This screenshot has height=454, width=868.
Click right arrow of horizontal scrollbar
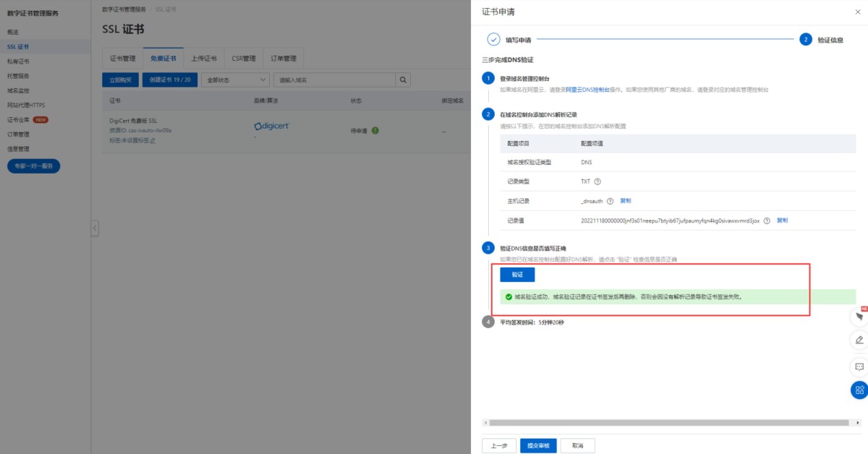tap(853, 422)
